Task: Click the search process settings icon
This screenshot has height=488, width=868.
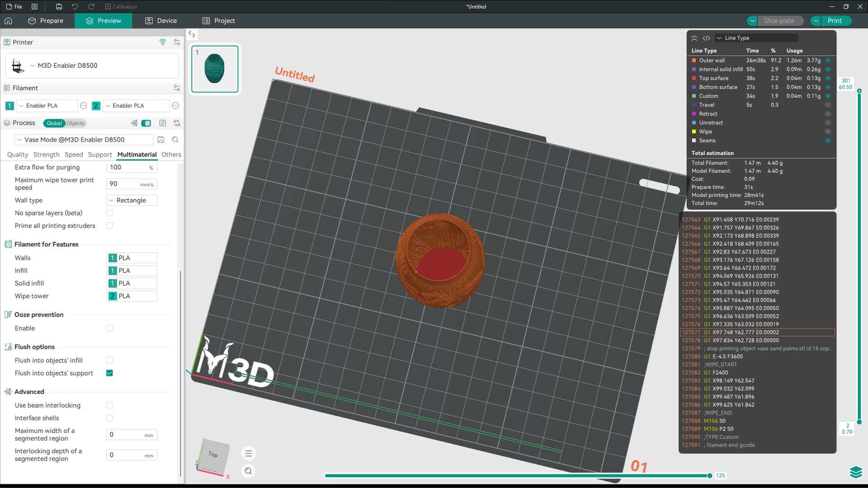Action: [175, 140]
